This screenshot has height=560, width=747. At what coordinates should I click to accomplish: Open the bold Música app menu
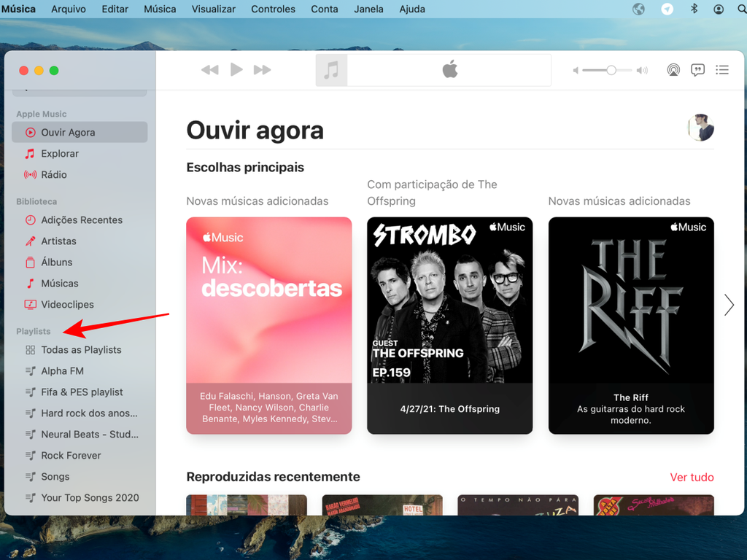18,9
